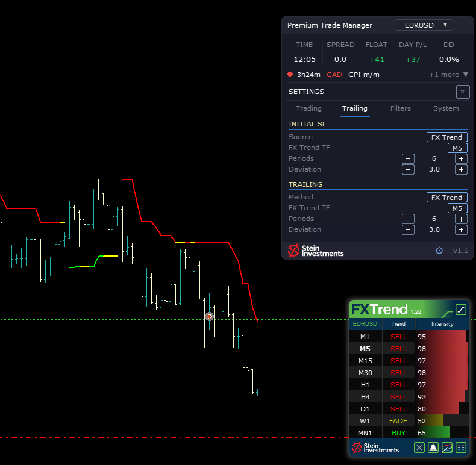Viewport: 476px width, 465px height.
Task: Open FXTrend dashboard list icon
Action: [461, 448]
